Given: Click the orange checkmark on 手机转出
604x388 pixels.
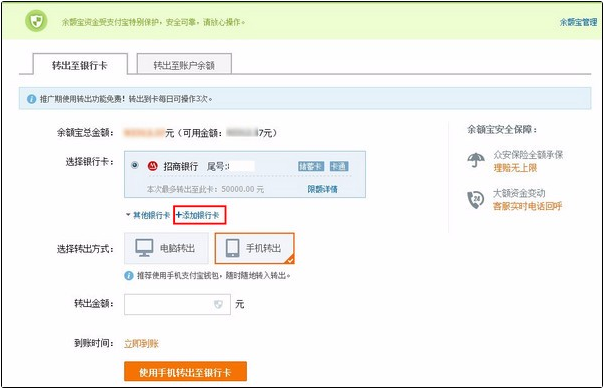Looking at the screenshot, I should tap(290, 260).
